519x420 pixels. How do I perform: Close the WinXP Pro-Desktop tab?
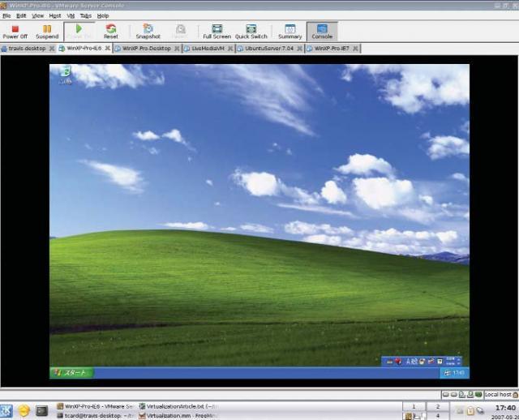click(177, 49)
